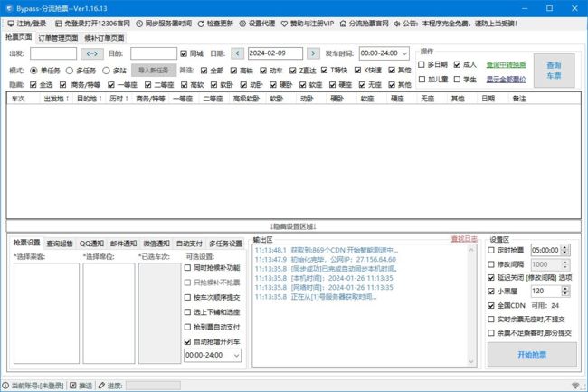588x392 pixels.
Task: Click the 查询车票 button
Action: (554, 71)
